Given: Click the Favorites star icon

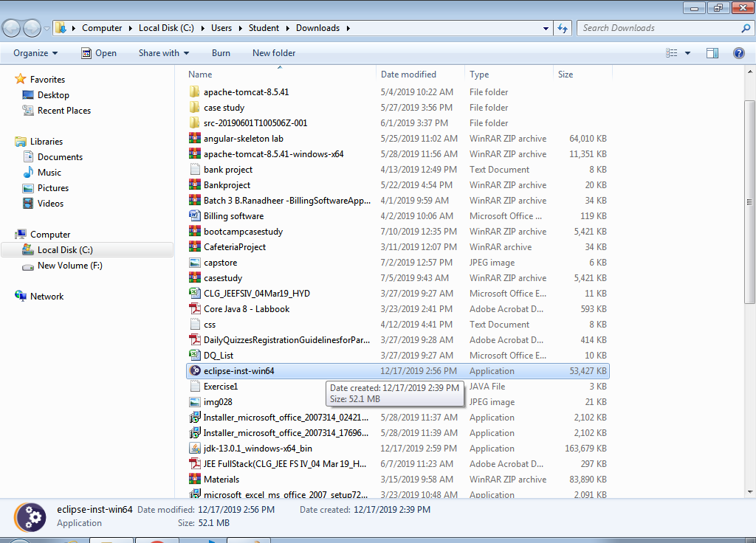Looking at the screenshot, I should pyautogui.click(x=20, y=79).
